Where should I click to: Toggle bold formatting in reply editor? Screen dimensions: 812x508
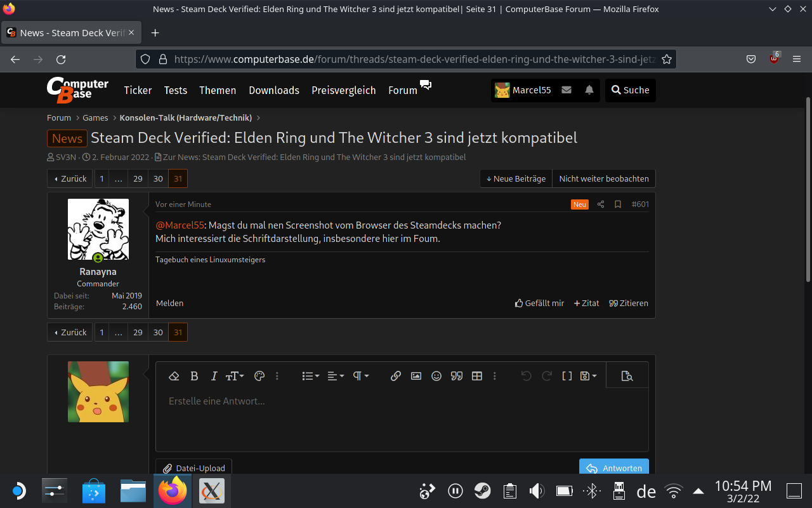(195, 376)
